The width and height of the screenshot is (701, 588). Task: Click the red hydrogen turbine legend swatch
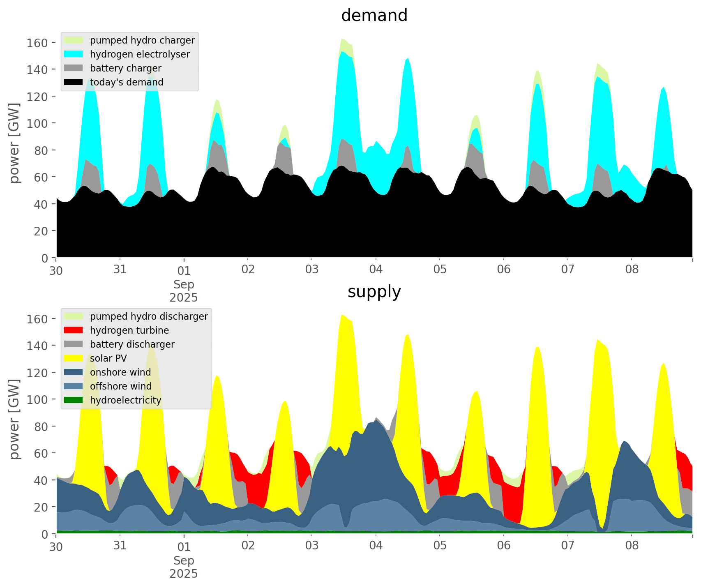point(74,330)
